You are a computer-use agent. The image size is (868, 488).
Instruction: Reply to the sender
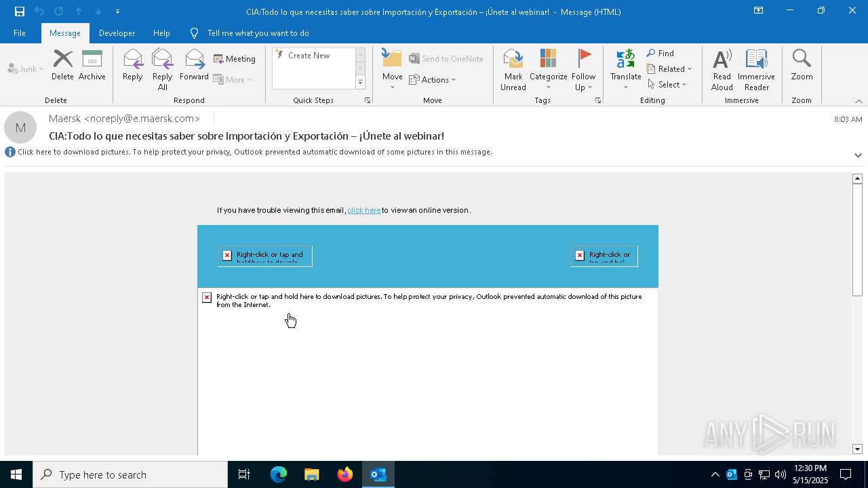click(x=133, y=66)
